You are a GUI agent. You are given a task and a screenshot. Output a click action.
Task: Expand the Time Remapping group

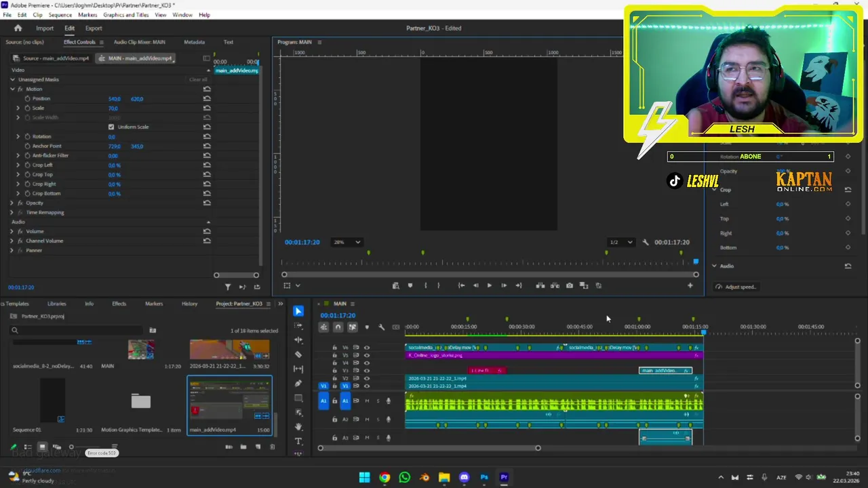tap(12, 213)
